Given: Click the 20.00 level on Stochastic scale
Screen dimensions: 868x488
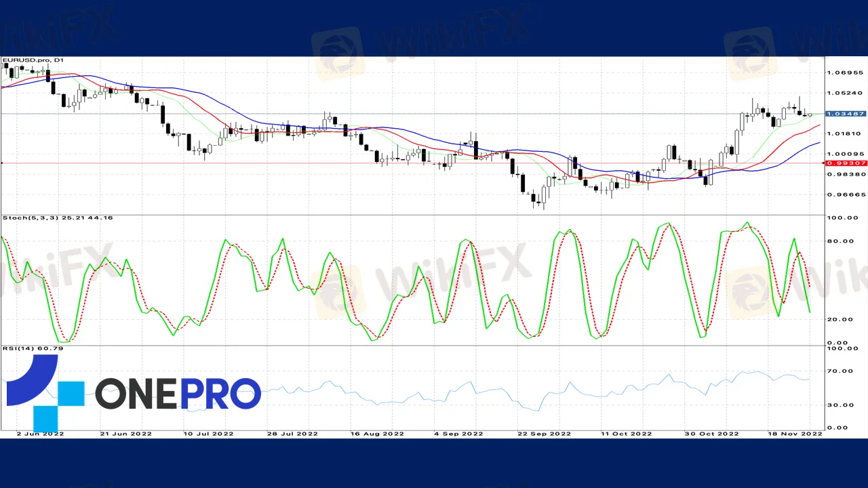Looking at the screenshot, I should click(840, 319).
